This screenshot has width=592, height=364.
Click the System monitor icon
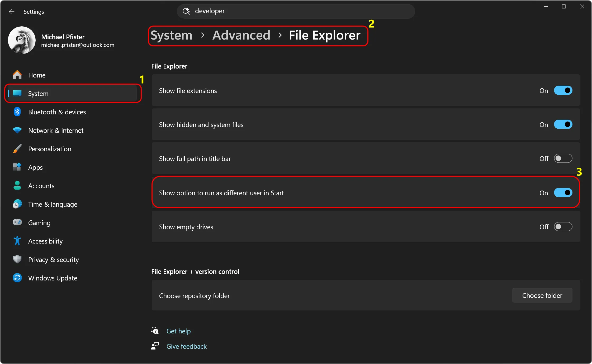17,93
